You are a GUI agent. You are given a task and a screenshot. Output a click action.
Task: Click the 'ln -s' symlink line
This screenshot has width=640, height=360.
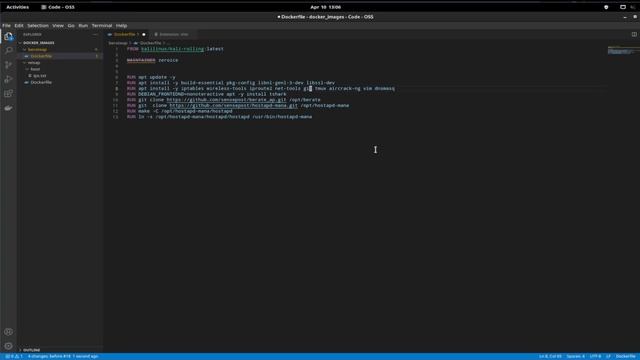click(x=219, y=117)
